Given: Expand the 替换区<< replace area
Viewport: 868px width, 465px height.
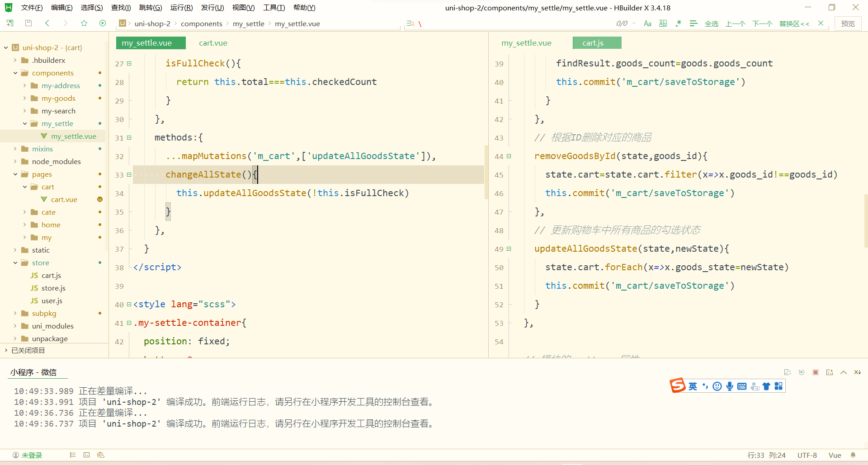Looking at the screenshot, I should pos(794,23).
